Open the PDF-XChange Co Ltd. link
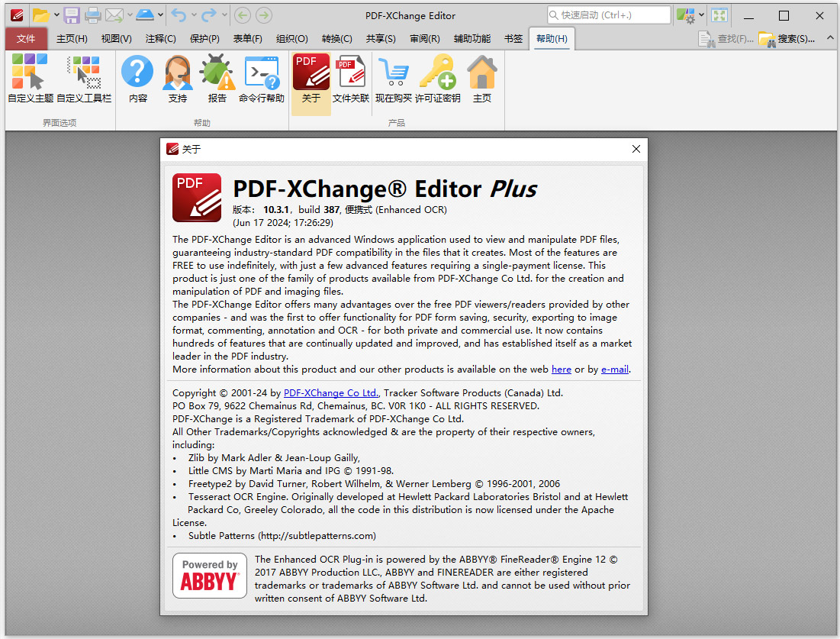Viewport: 840px width, 639px height. click(330, 393)
